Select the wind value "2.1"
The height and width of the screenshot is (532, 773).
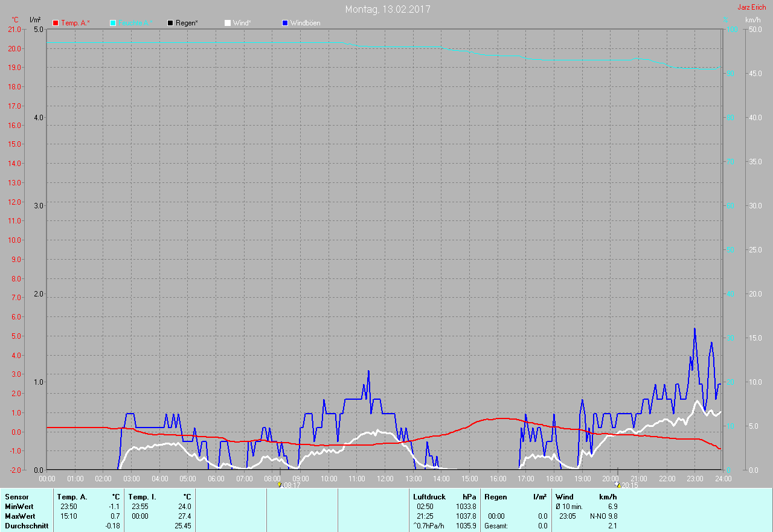coord(612,526)
